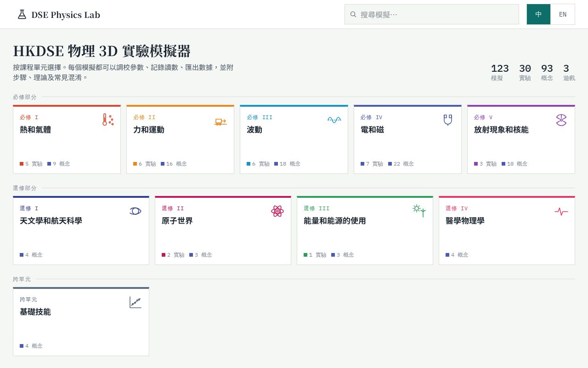Viewport: 588px width, 368px height.
Task: Click 16 概念 count on 力和運動 card
Action: [174, 164]
